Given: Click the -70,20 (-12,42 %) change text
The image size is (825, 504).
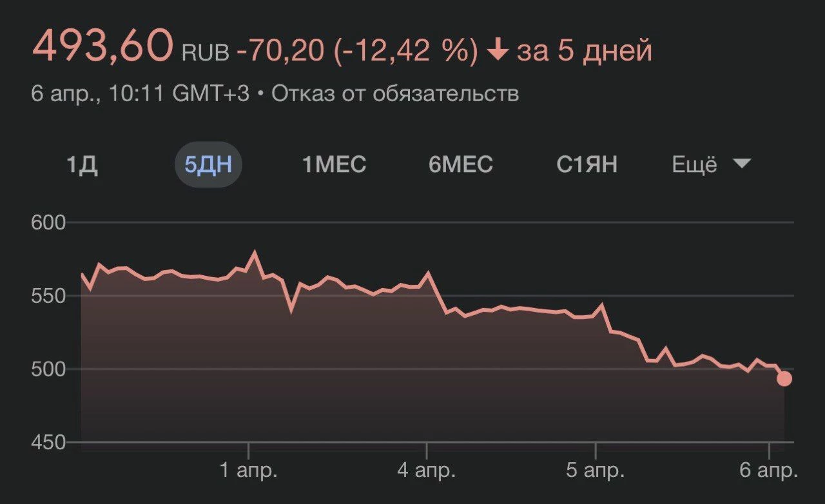Looking at the screenshot, I should point(358,50).
